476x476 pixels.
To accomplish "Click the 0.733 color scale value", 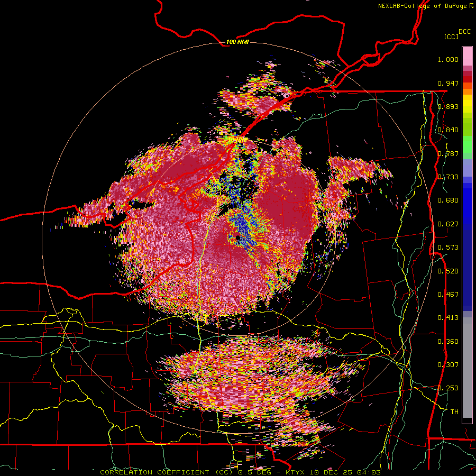I will coord(448,177).
